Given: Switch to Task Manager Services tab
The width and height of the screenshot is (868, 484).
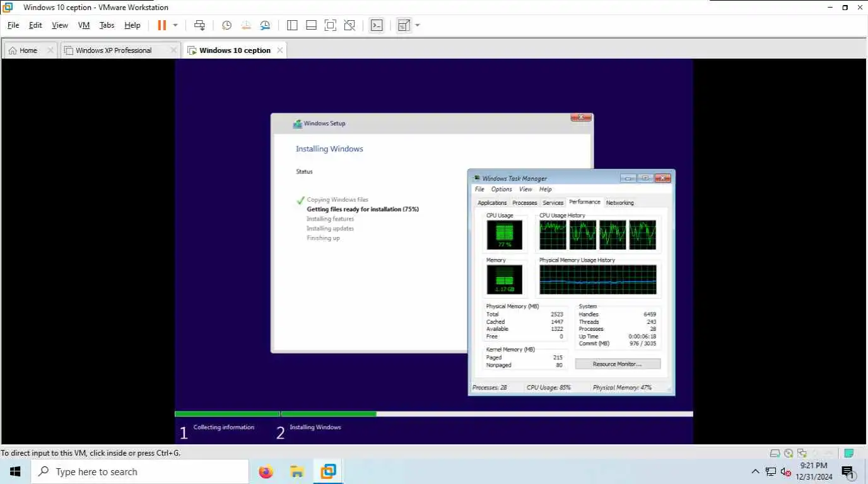Looking at the screenshot, I should [x=553, y=203].
